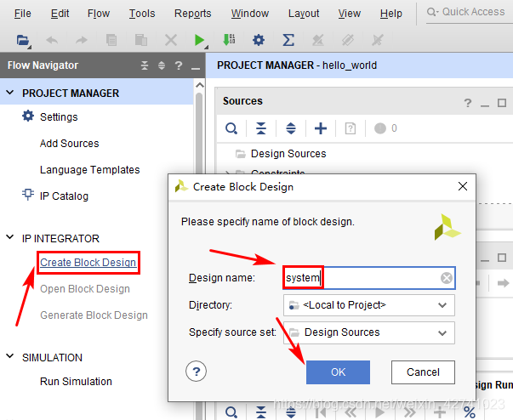The height and width of the screenshot is (420, 513).
Task: Click Cancel in Create Block Design dialog
Action: tap(423, 372)
